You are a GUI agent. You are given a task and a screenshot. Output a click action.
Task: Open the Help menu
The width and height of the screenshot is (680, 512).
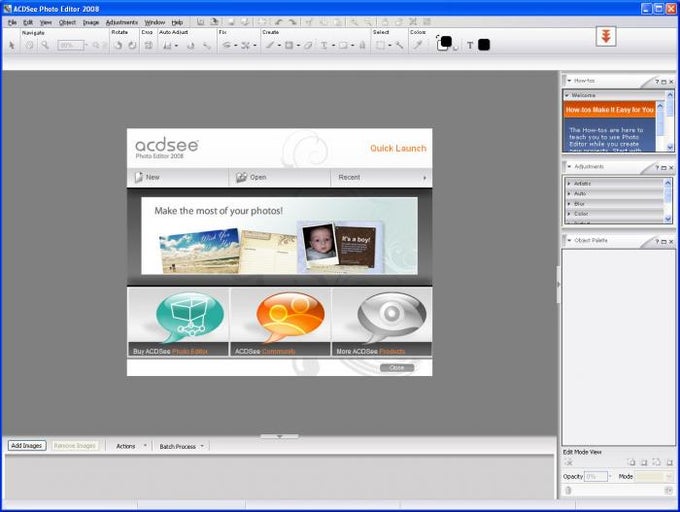click(x=177, y=22)
